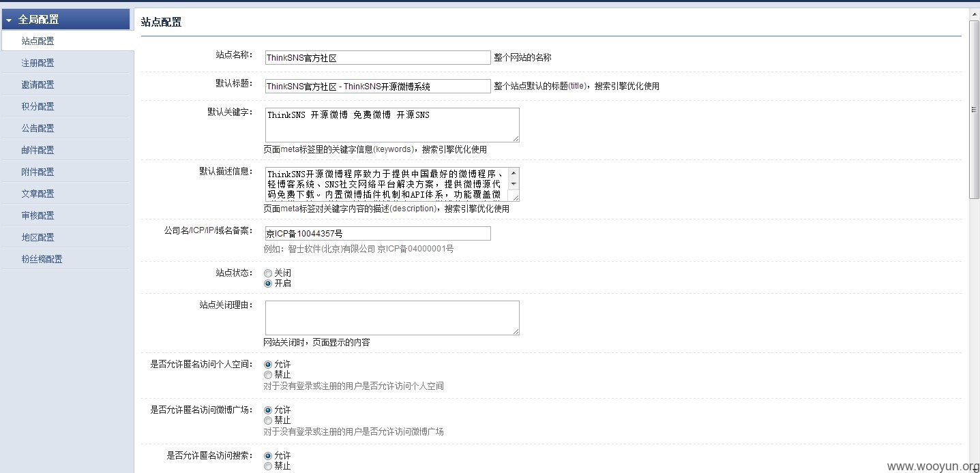The height and width of the screenshot is (473, 980).
Task: Click the label 是否允许匿名访问微博广场
Action: coord(201,410)
